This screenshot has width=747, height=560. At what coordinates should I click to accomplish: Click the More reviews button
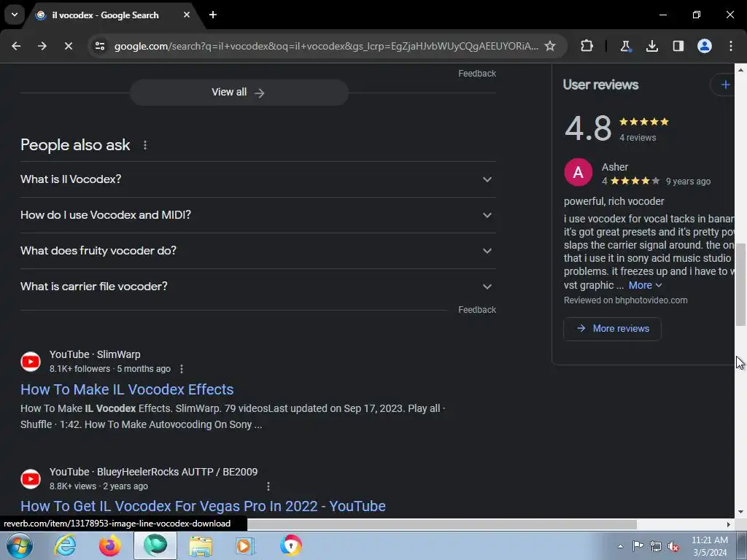612,329
